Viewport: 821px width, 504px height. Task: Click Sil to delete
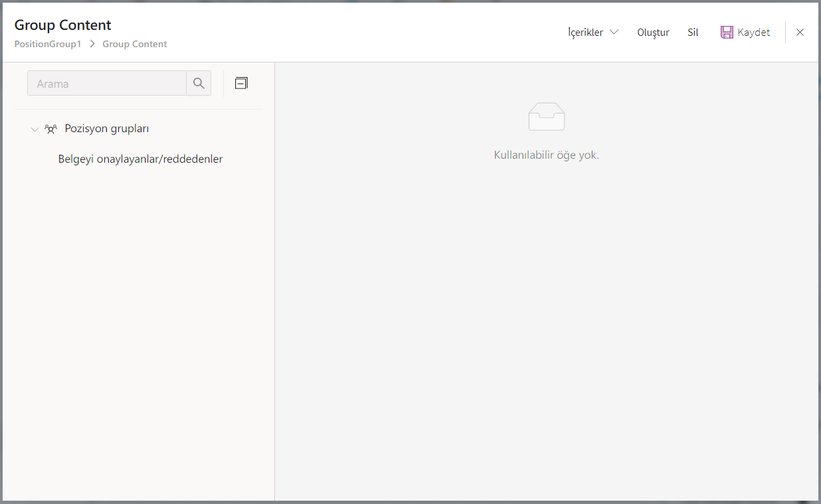pyautogui.click(x=693, y=33)
